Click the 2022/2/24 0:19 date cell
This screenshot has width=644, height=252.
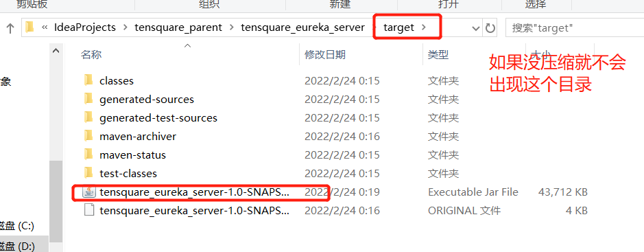coord(342,192)
